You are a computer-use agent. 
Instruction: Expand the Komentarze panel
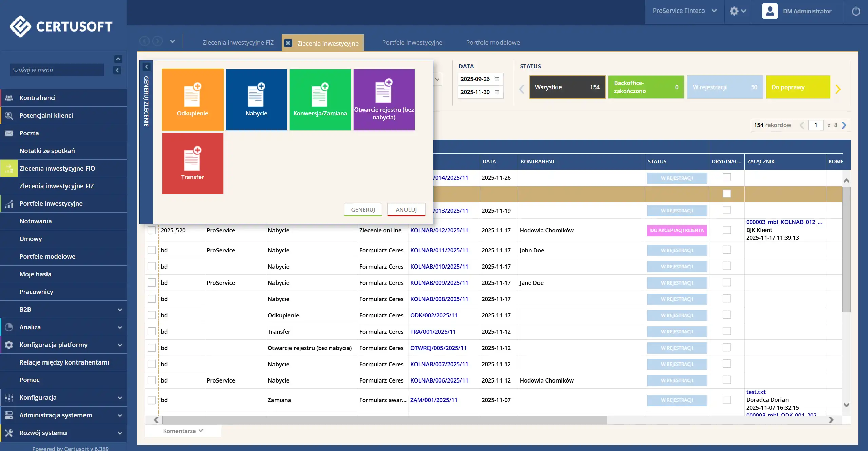pyautogui.click(x=183, y=431)
